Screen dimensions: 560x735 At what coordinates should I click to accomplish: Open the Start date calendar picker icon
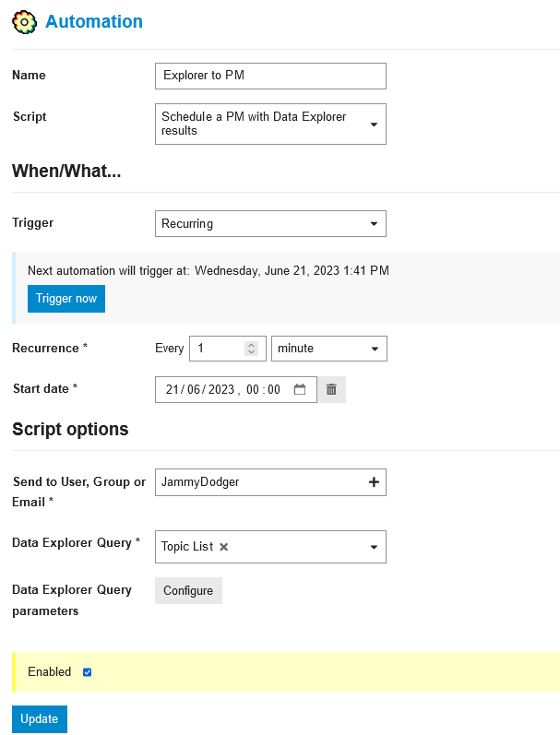[300, 389]
